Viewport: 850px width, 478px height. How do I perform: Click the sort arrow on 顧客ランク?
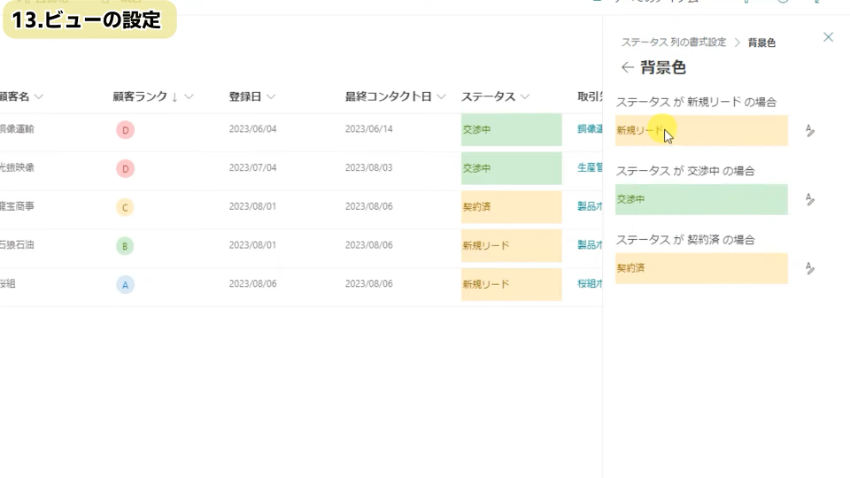[x=174, y=97]
